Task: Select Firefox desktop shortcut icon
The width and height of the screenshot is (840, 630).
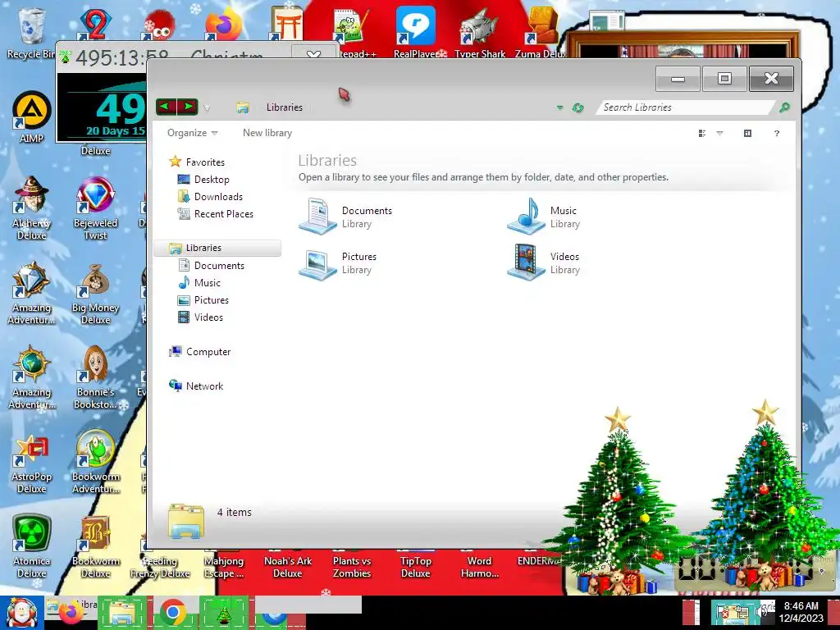Action: click(223, 24)
